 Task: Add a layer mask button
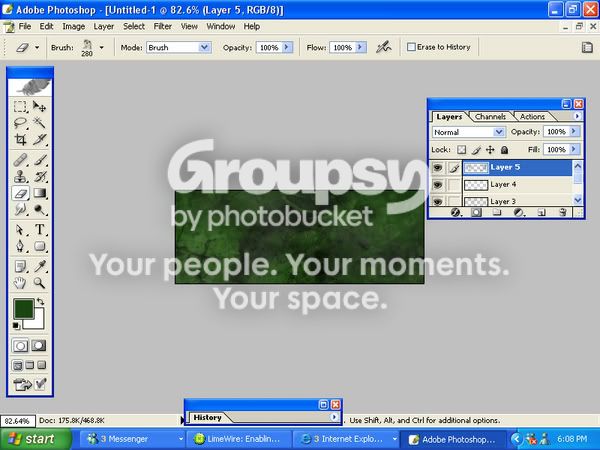(476, 212)
